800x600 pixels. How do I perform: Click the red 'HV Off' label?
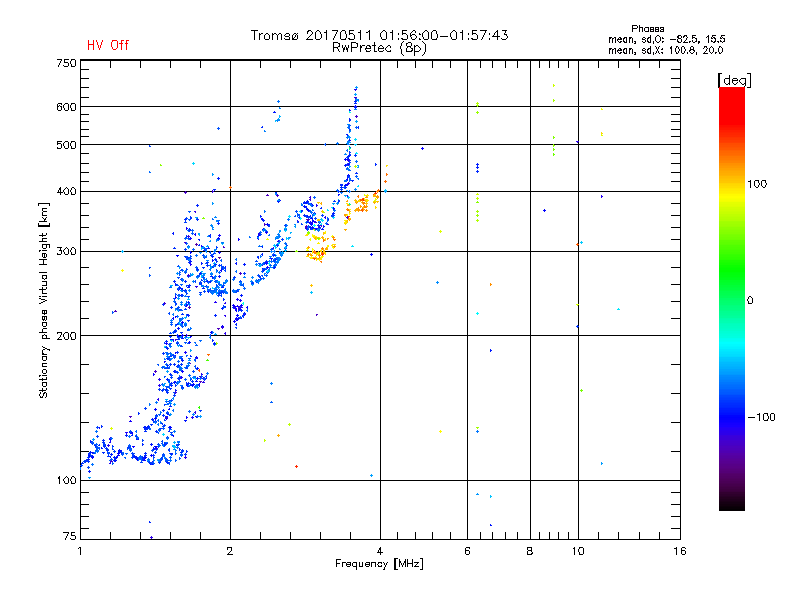(108, 45)
